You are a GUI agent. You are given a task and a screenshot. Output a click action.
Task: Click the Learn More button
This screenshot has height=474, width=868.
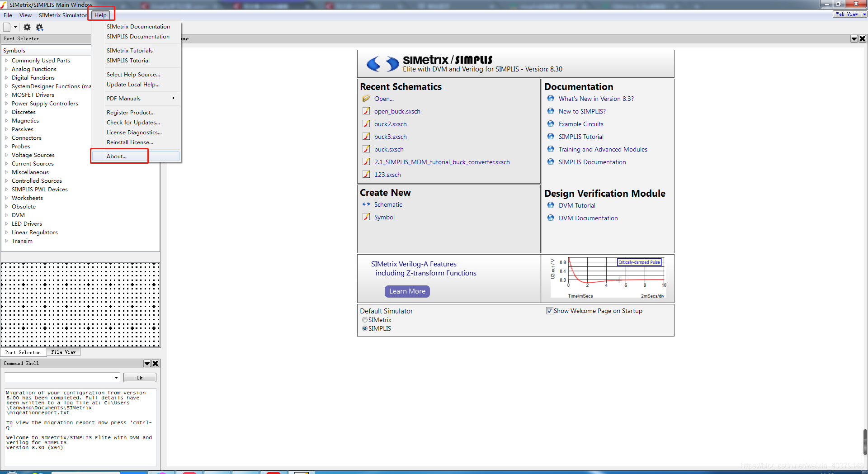point(407,291)
